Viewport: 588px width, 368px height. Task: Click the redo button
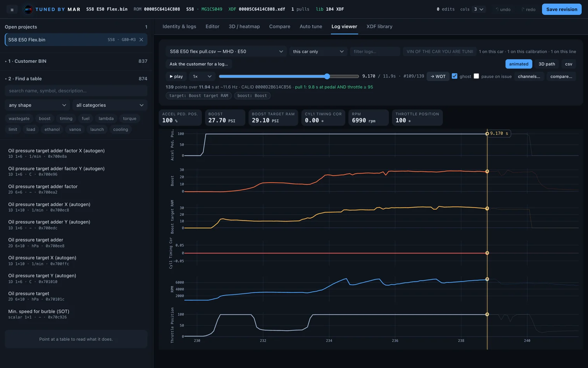pyautogui.click(x=528, y=9)
